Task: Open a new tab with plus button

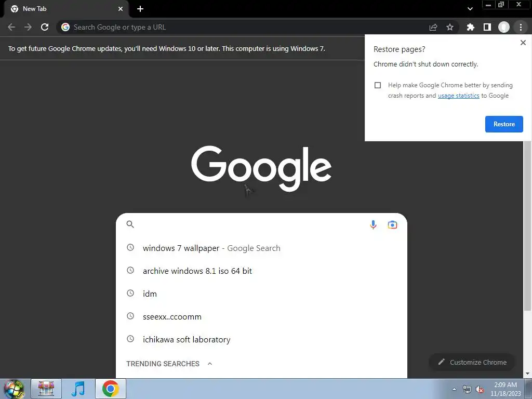Action: pos(140,9)
